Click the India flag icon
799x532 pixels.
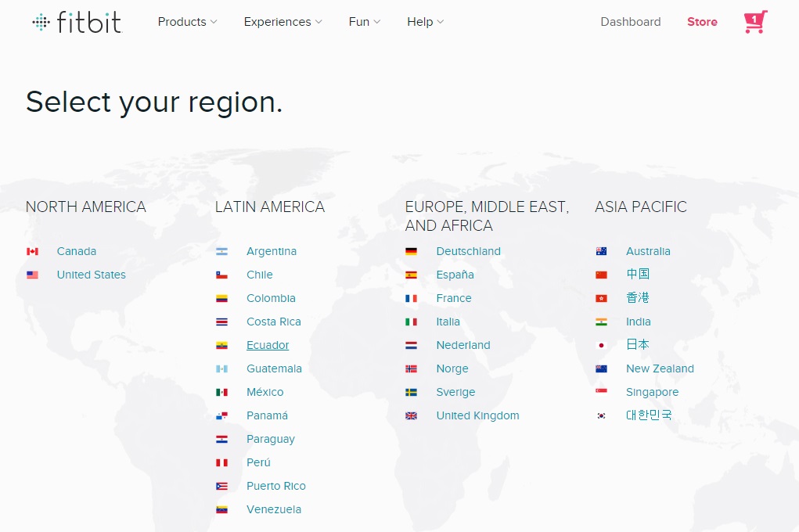coord(601,322)
